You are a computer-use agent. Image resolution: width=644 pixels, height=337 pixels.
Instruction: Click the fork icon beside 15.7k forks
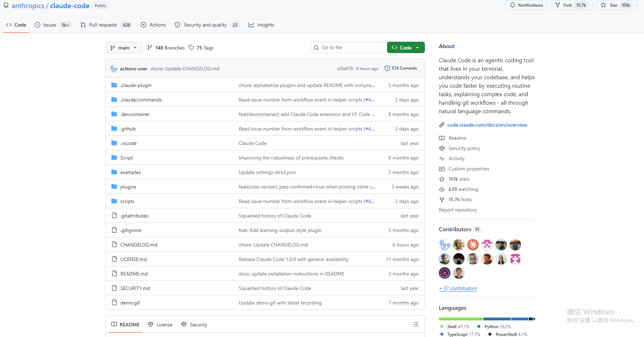tap(442, 199)
